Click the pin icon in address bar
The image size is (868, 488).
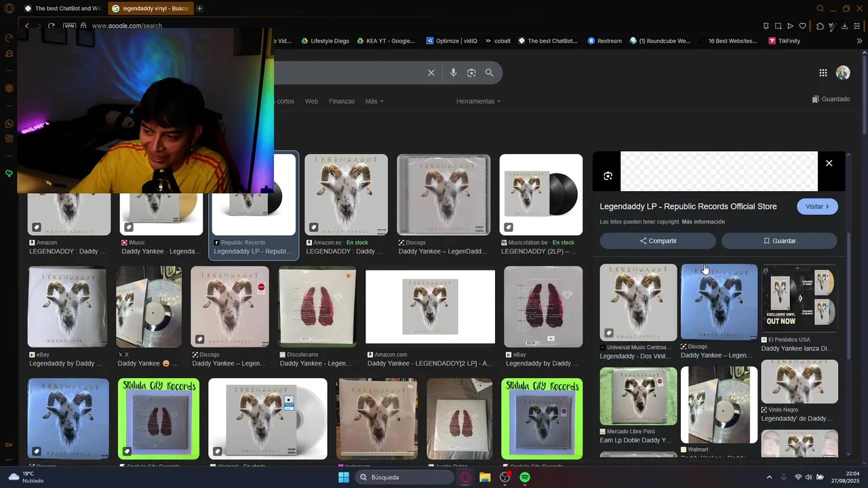tap(766, 26)
